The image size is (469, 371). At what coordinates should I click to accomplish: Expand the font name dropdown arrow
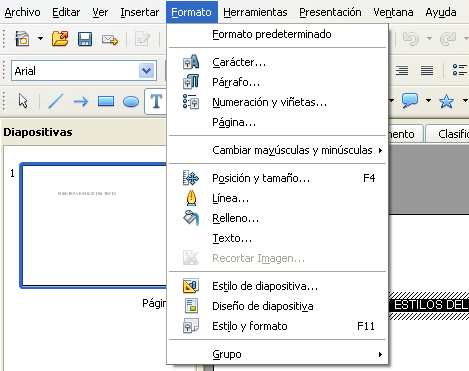(146, 71)
